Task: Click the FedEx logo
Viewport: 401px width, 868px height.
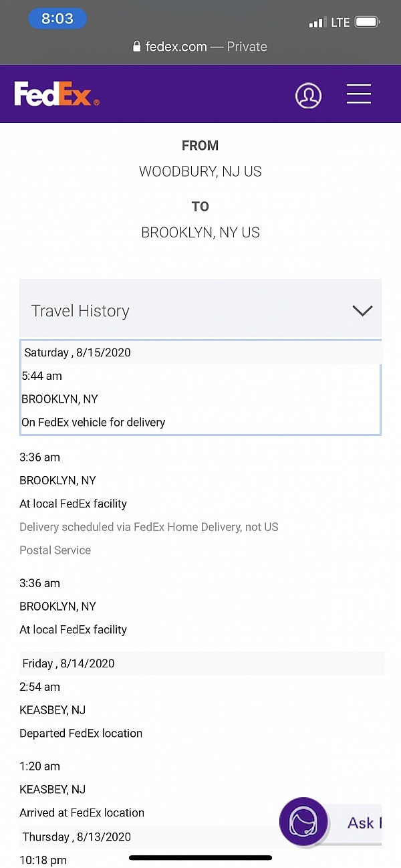Action: [57, 94]
